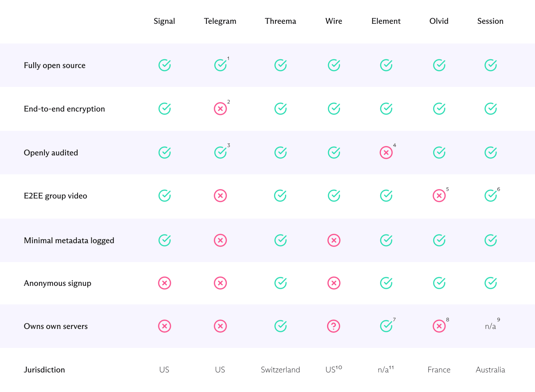
Task: Click the Australia jurisdiction text under Session
Action: click(x=490, y=370)
